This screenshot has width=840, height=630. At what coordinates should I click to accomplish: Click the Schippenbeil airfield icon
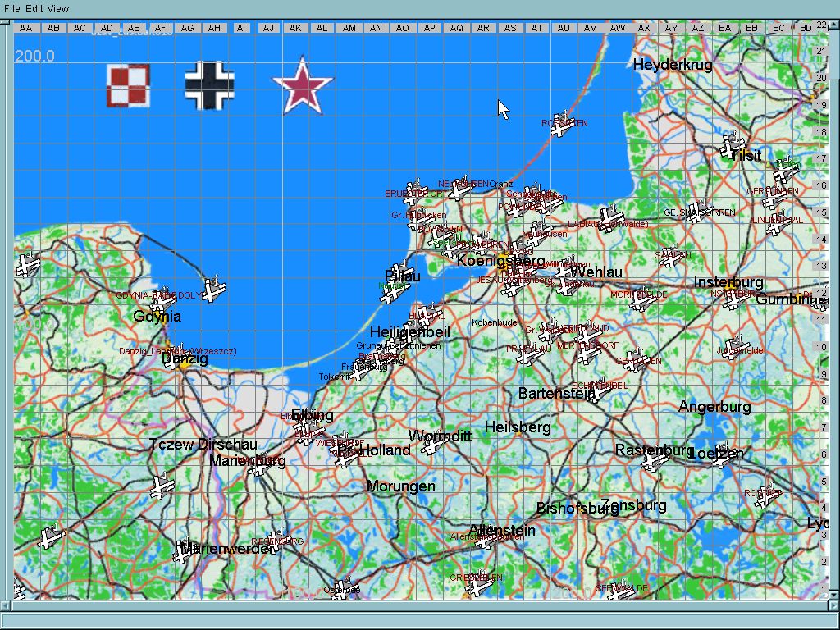click(x=598, y=390)
